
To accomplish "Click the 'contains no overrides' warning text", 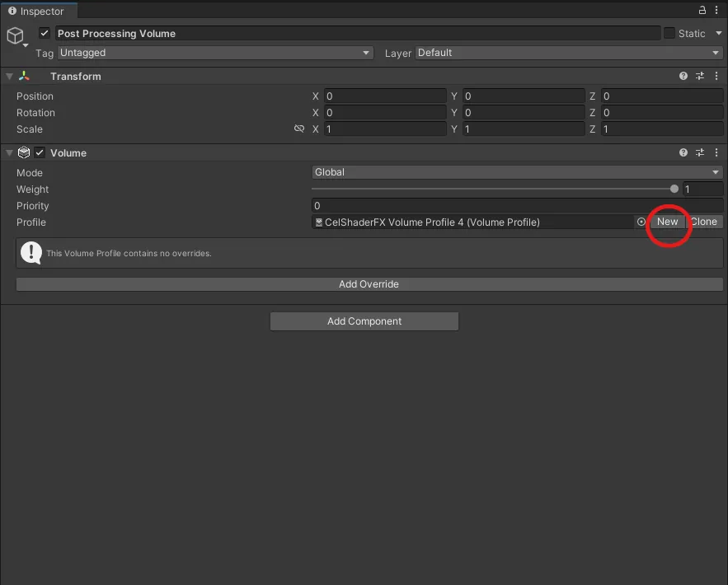I will point(129,253).
